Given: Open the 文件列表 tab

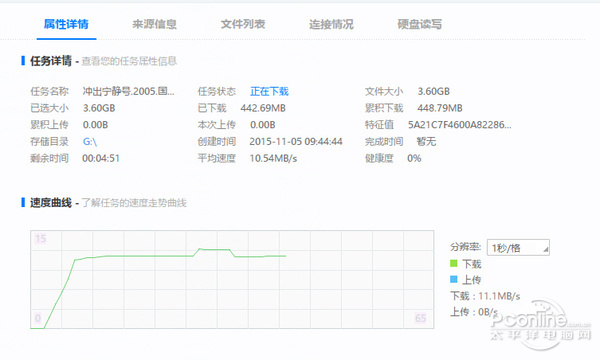Looking at the screenshot, I should click(243, 24).
